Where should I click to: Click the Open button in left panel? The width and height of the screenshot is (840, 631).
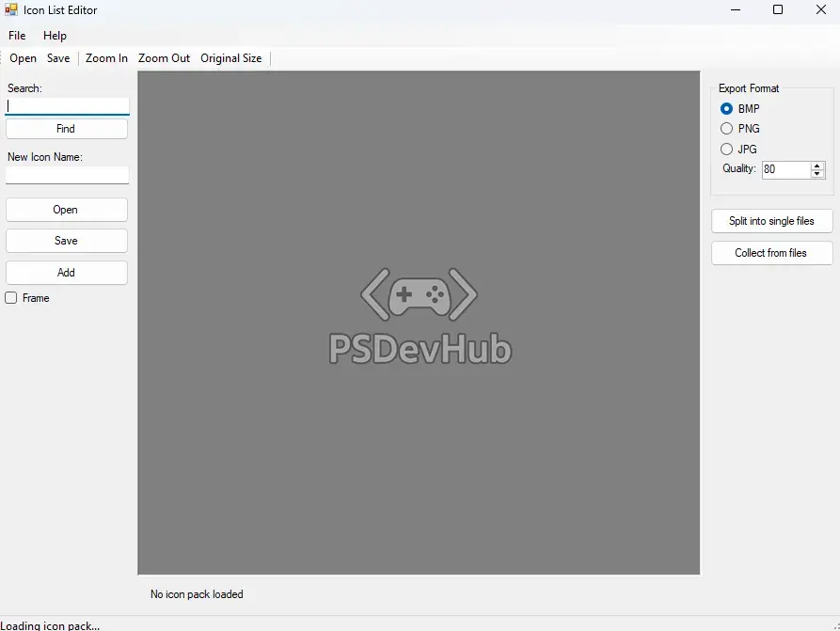point(67,210)
